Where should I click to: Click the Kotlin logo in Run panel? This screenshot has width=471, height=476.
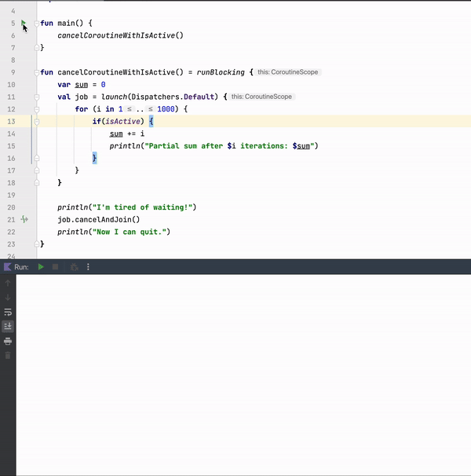point(7,267)
